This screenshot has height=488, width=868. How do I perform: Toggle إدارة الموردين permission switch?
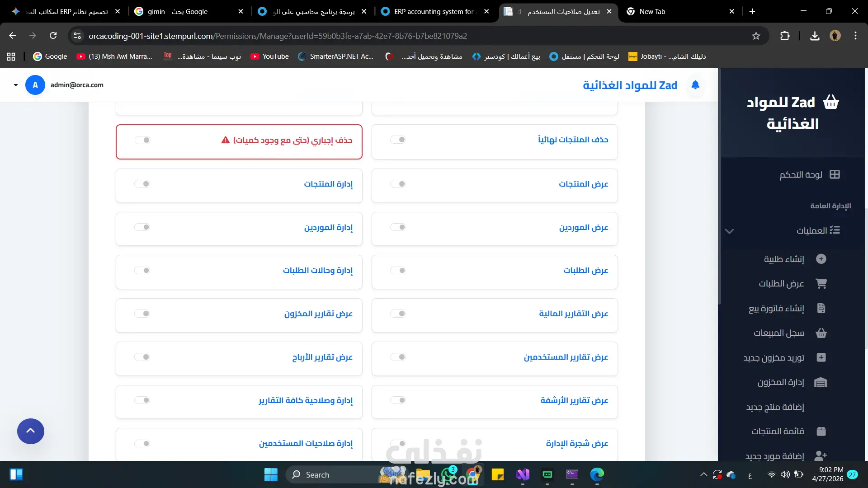(142, 227)
